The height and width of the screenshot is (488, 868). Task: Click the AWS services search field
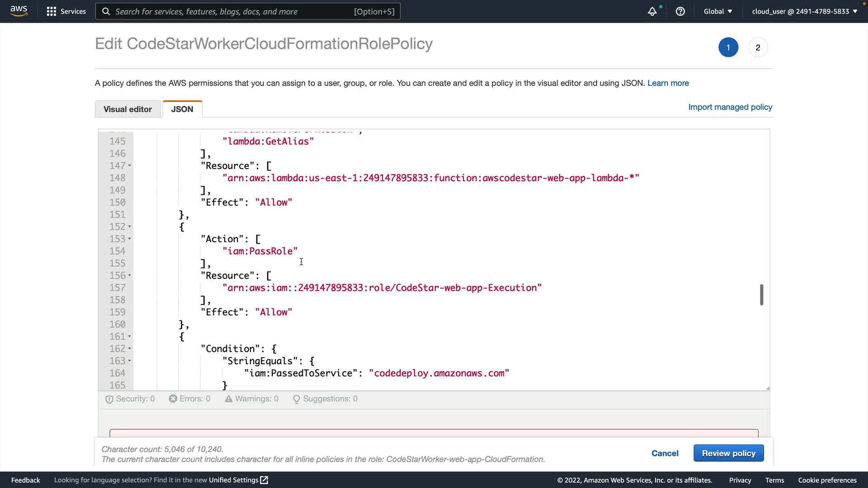pos(248,11)
